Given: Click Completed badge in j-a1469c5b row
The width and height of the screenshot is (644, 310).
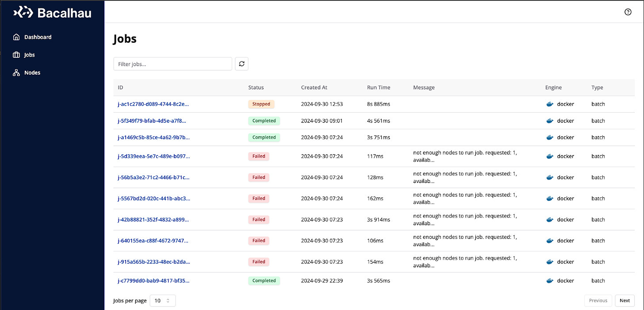Looking at the screenshot, I should pos(264,137).
